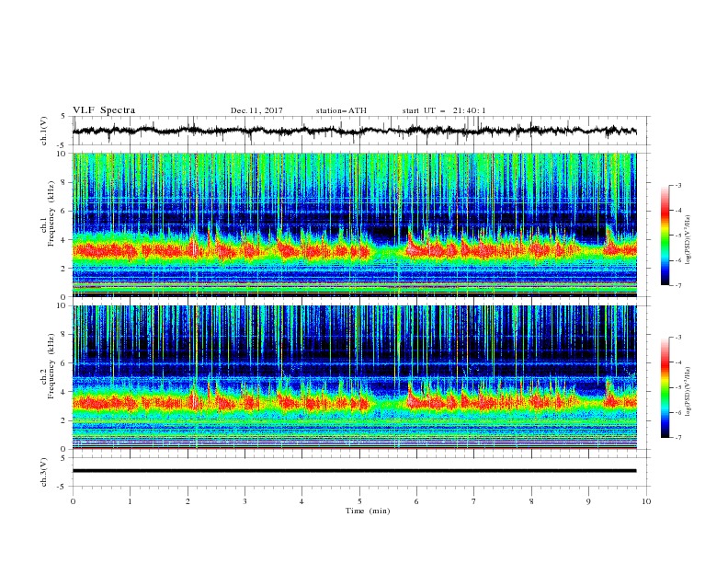
Task: Click time-axis tick label '1'
Action: 130,501
